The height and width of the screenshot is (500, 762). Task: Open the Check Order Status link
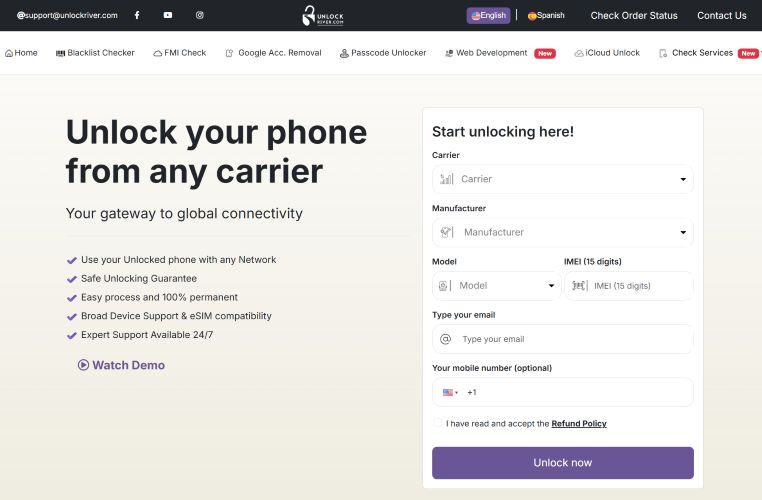click(634, 15)
